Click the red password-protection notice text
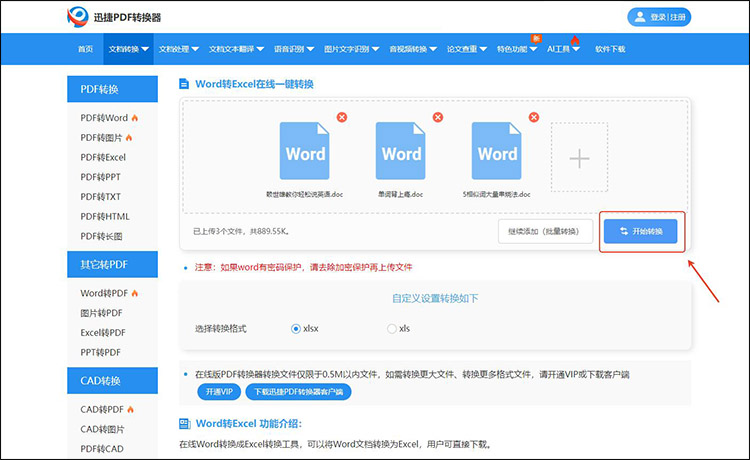Image resolution: width=750 pixels, height=460 pixels. (x=303, y=267)
